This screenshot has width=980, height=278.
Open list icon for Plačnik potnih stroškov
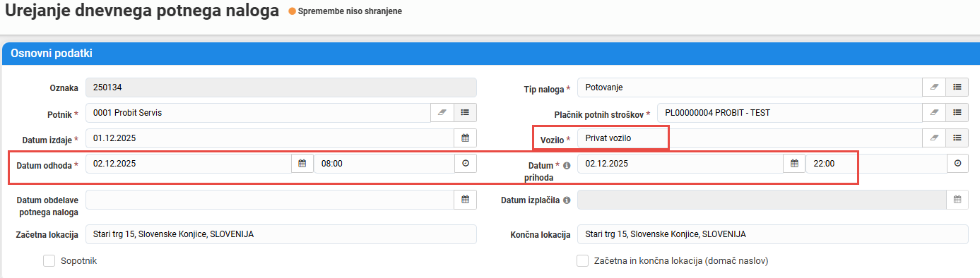point(957,112)
